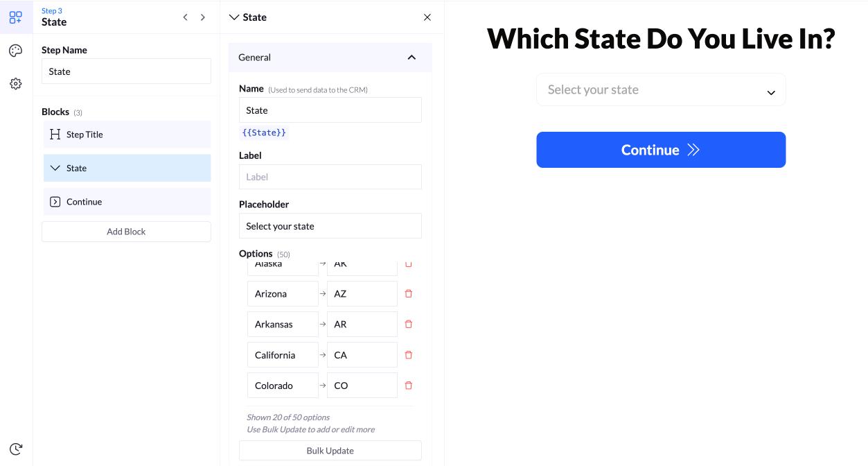The image size is (868, 466).
Task: Click the Add Block button
Action: pyautogui.click(x=126, y=232)
